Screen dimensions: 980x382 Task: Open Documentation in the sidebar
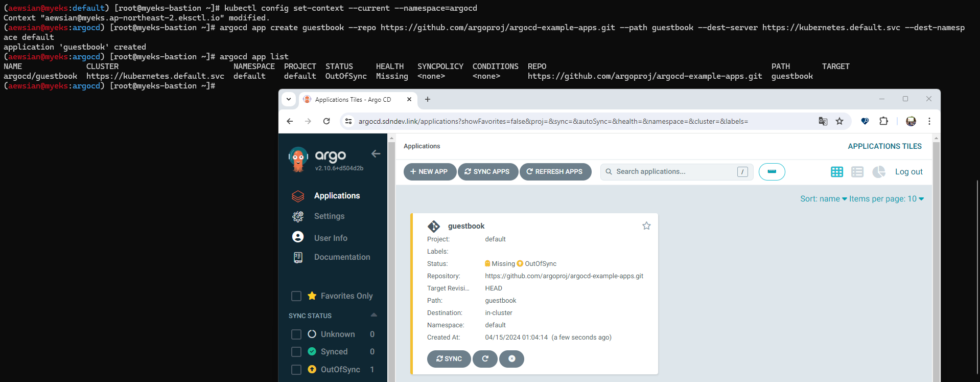click(342, 257)
